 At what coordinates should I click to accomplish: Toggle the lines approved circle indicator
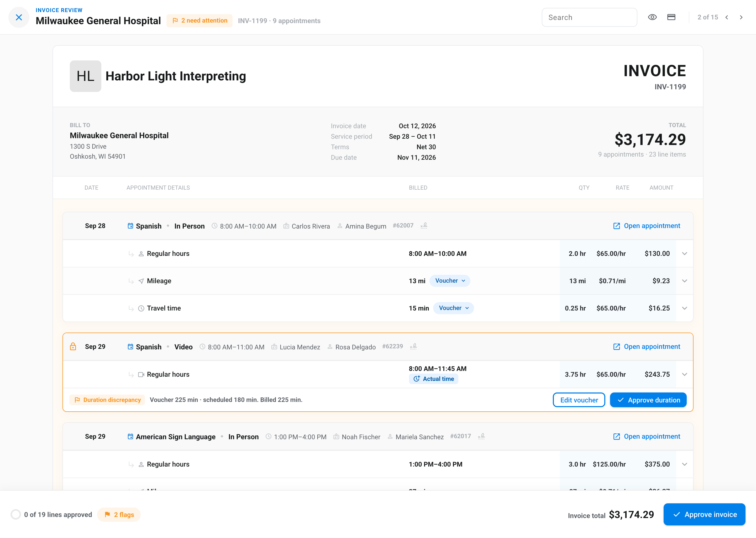point(15,514)
